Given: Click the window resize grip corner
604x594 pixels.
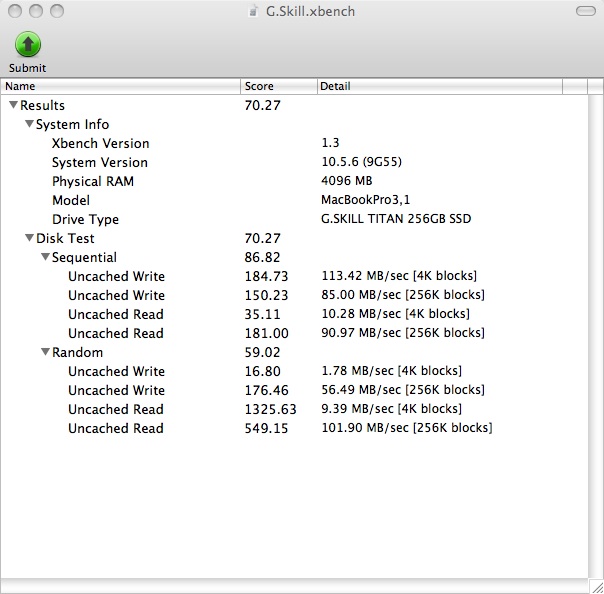Looking at the screenshot, I should pyautogui.click(x=596, y=586).
